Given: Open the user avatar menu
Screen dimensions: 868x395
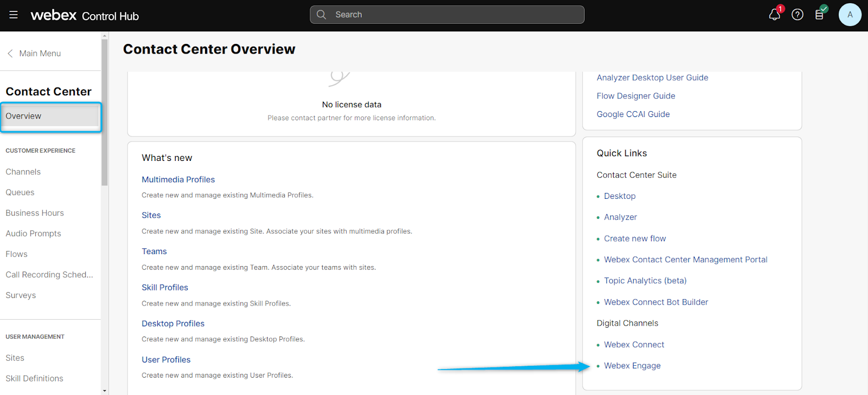Looking at the screenshot, I should point(850,15).
